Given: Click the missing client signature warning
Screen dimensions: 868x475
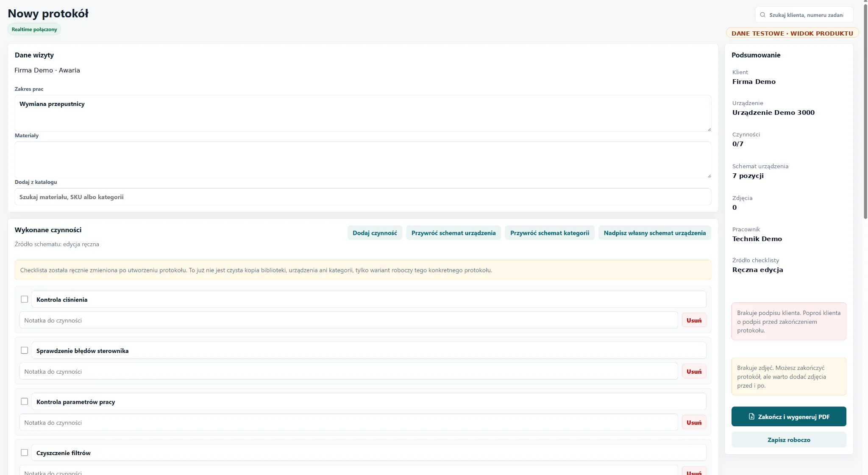Looking at the screenshot, I should pos(789,322).
